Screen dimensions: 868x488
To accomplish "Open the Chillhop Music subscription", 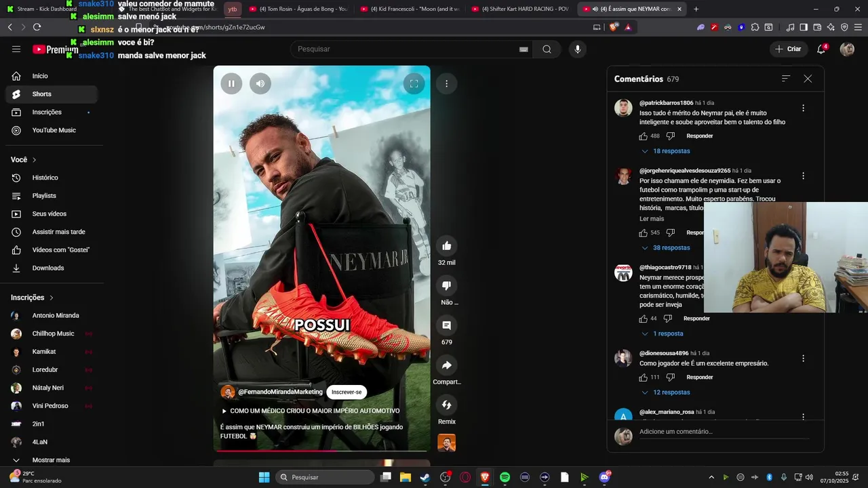I will coord(51,333).
